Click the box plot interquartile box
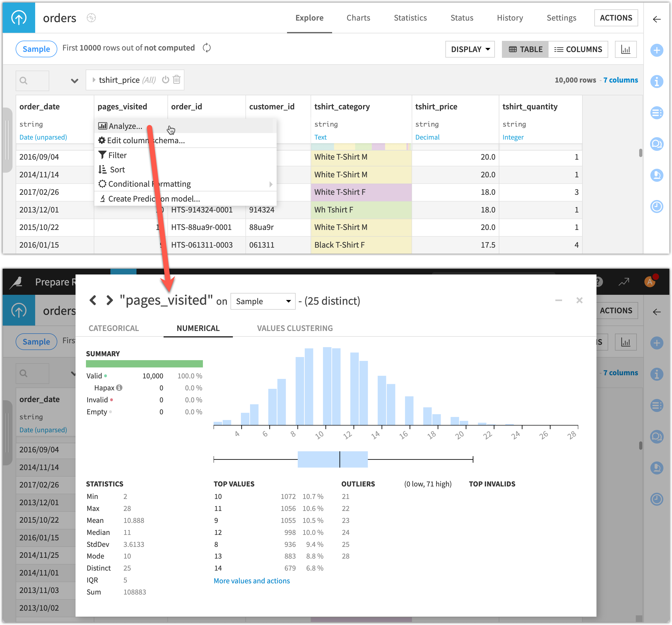 point(333,459)
